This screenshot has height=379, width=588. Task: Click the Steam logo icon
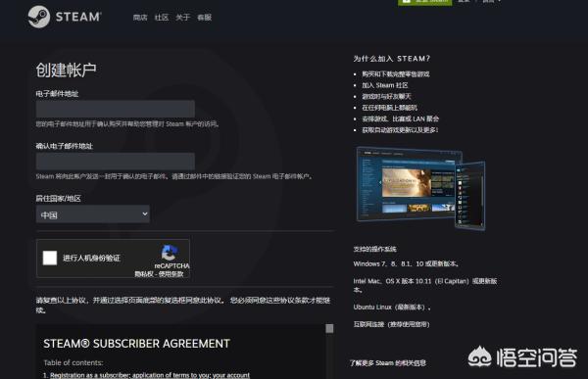38,17
